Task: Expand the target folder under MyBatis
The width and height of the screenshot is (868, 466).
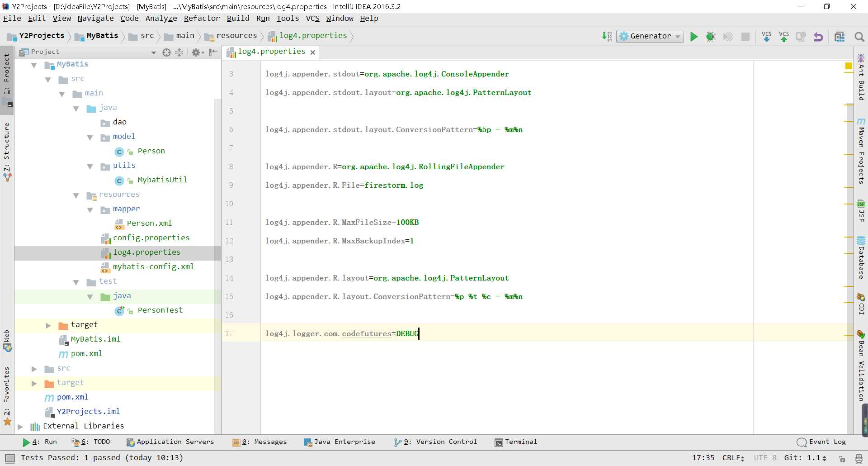Action: click(48, 325)
